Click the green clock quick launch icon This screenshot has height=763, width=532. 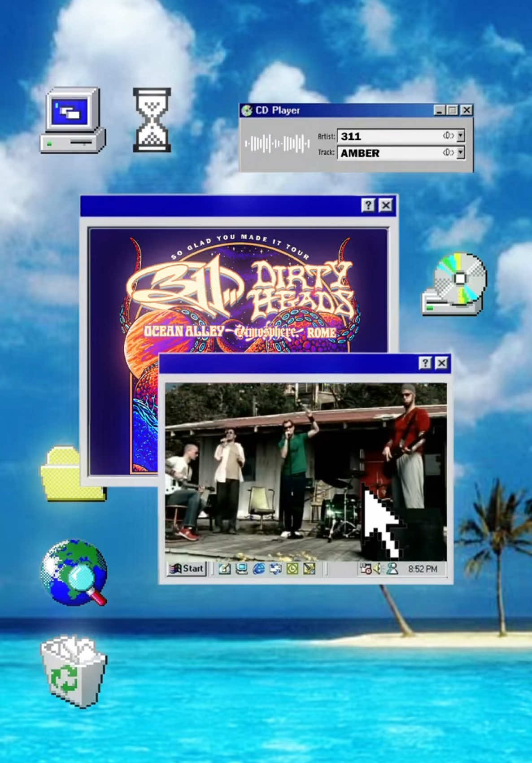292,569
